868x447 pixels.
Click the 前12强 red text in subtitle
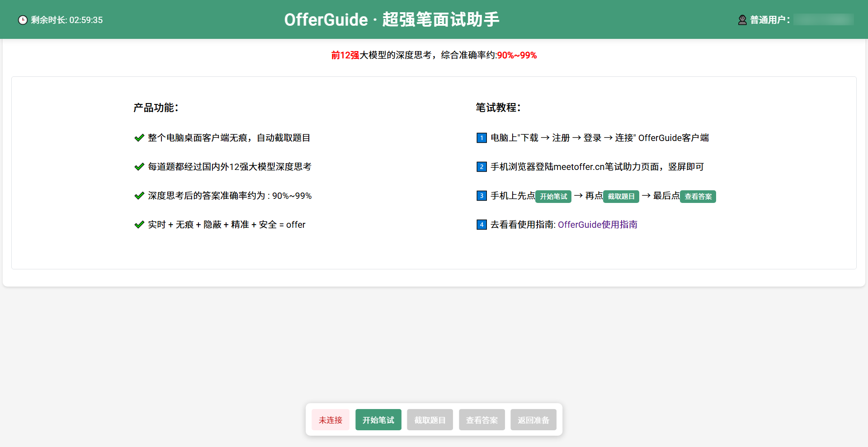(345, 55)
